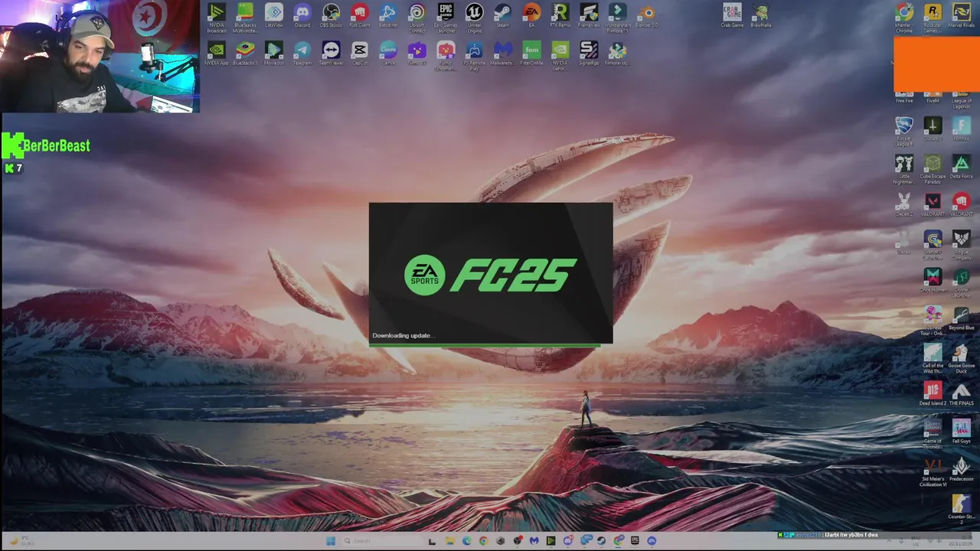Open the RTX Remix shortcut
The image size is (980, 551).
tap(560, 16)
